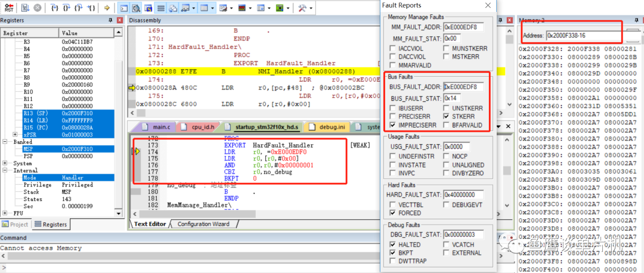Open the Toolbox dropdown arrow

point(311,7)
